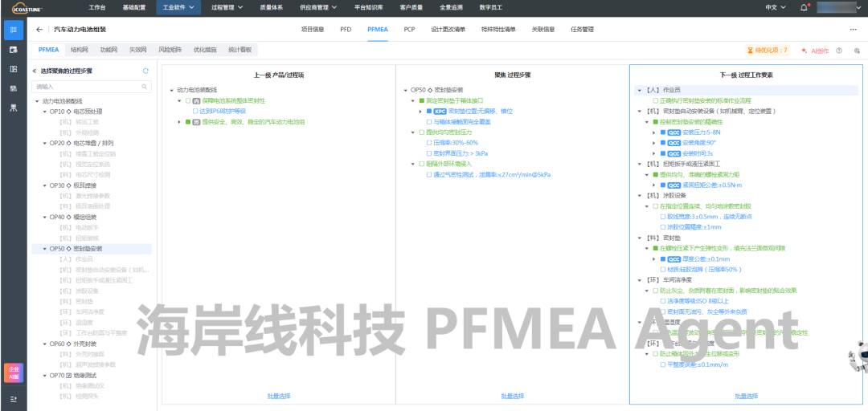Collapse panel with double-chevron beside 选择聚焦的过程步骤
This screenshot has width=868, height=411.
(35, 71)
